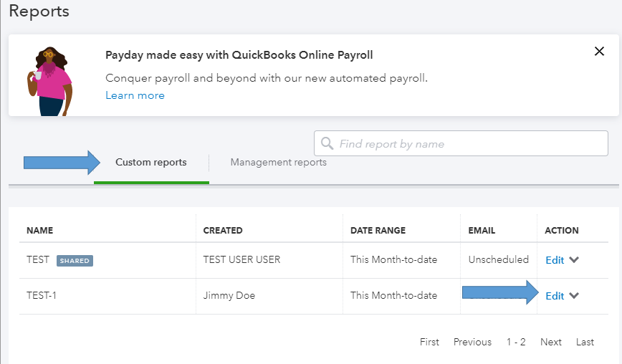Screen dimensions: 622x364
Task: Sort by the CREATED column header
Action: (x=223, y=231)
